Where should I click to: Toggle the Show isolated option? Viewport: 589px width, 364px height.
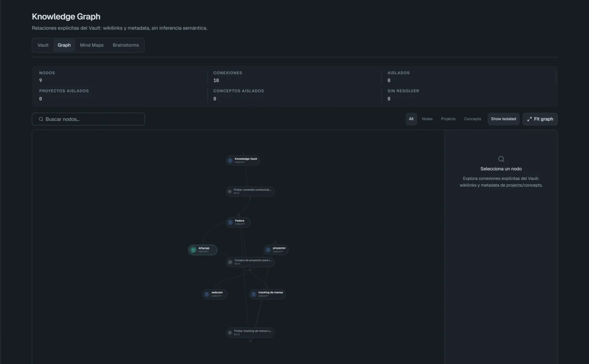pyautogui.click(x=503, y=119)
